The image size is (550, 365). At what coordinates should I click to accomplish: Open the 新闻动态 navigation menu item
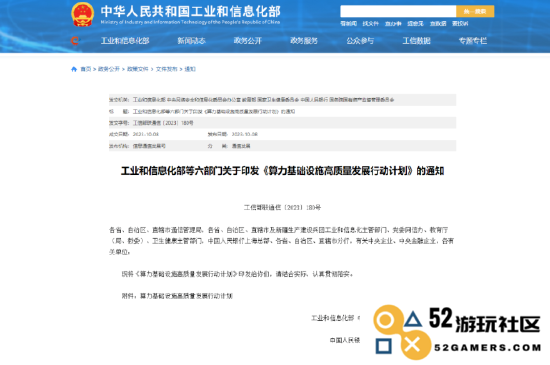pos(191,41)
